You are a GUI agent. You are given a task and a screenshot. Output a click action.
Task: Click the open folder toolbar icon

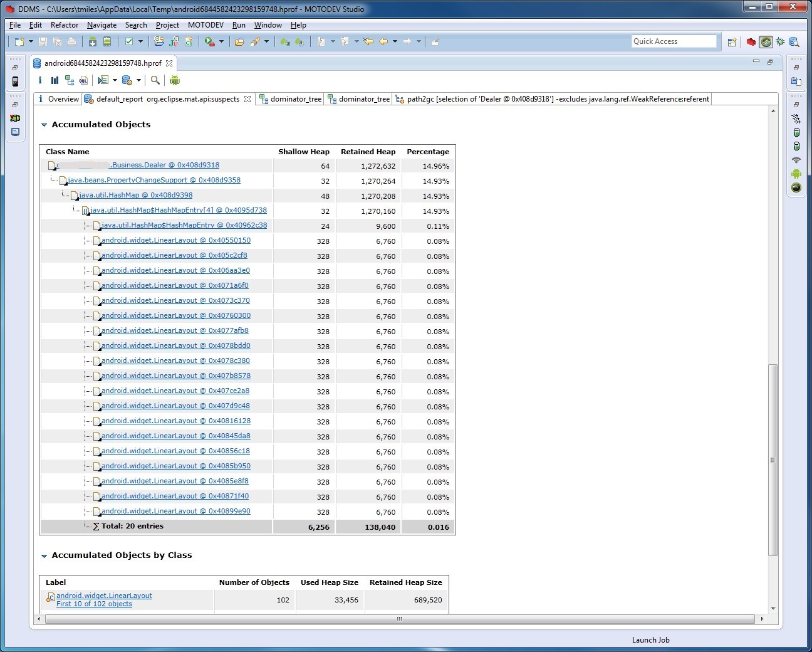239,41
